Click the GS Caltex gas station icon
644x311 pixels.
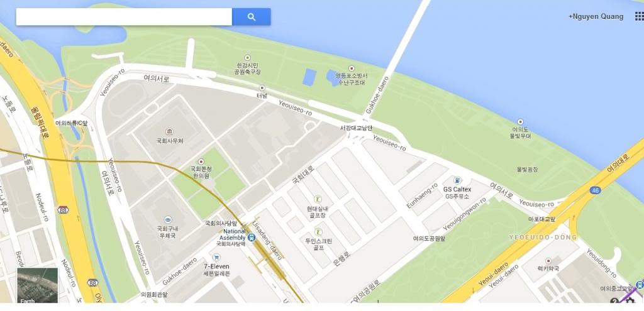457,180
